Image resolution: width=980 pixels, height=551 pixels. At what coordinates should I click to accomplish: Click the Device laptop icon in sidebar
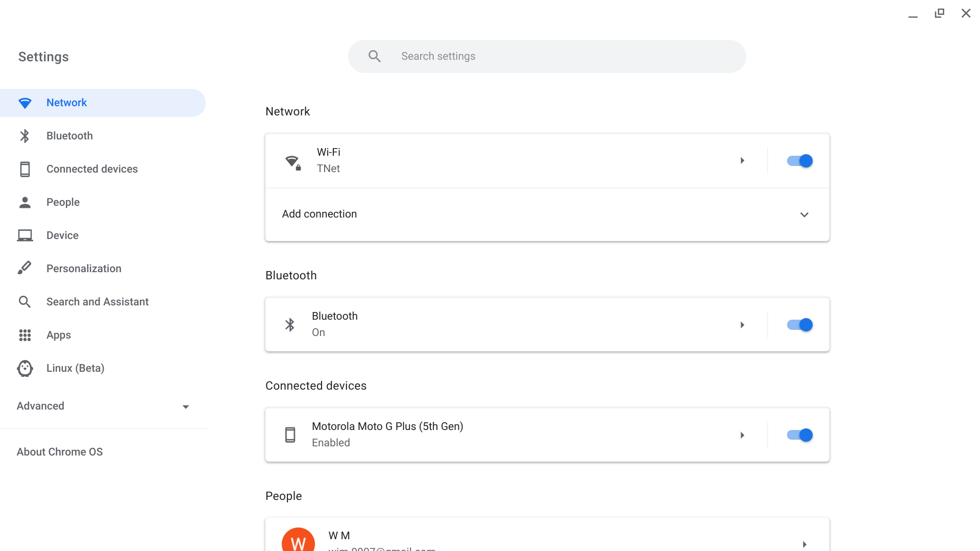pos(24,235)
